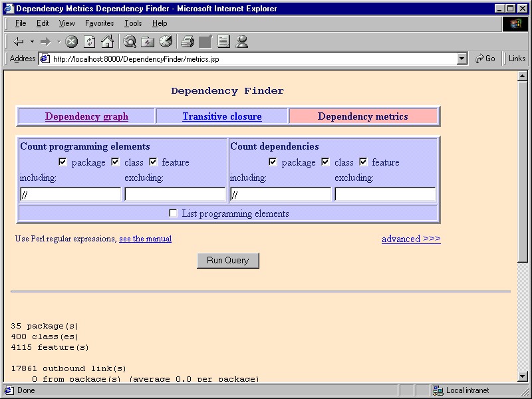The image size is (532, 399).
Task: Click the Local intranet zone icon
Action: (438, 390)
